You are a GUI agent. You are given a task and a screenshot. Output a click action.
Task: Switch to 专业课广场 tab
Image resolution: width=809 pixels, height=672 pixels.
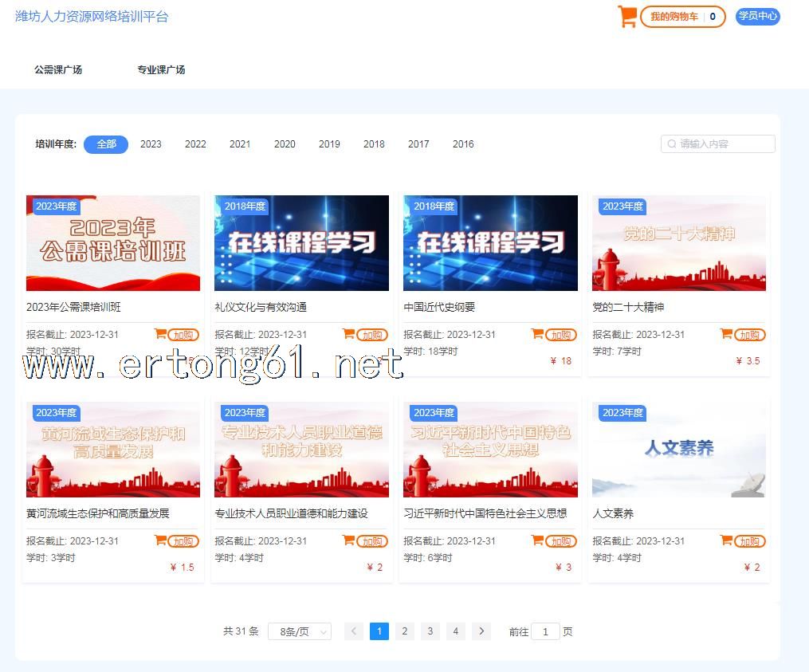click(x=161, y=69)
